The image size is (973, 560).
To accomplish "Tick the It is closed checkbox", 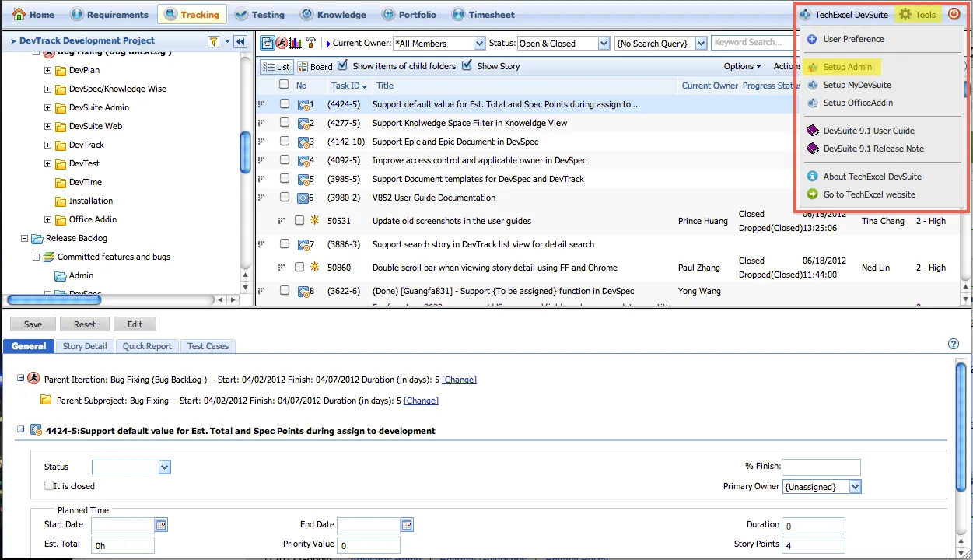I will click(x=49, y=485).
